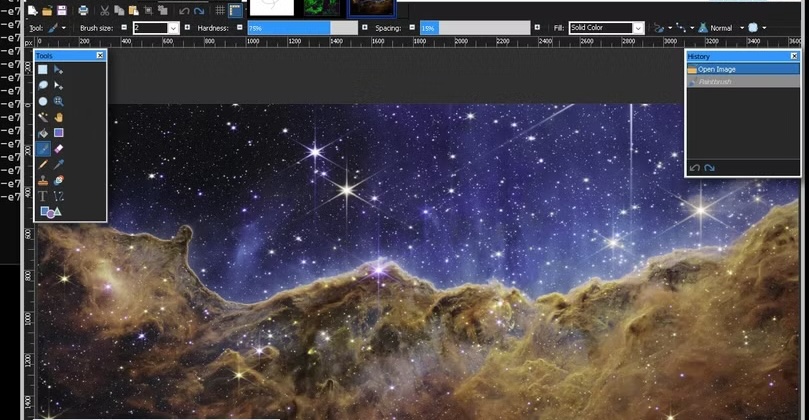Select the Rectangle Select tool
This screenshot has height=420, width=809.
point(43,70)
